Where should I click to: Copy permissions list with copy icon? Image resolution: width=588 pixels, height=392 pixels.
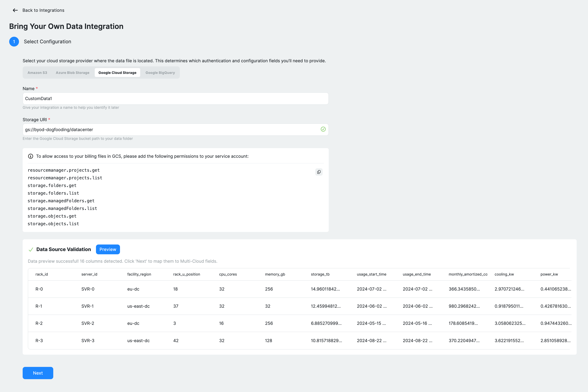coord(319,172)
